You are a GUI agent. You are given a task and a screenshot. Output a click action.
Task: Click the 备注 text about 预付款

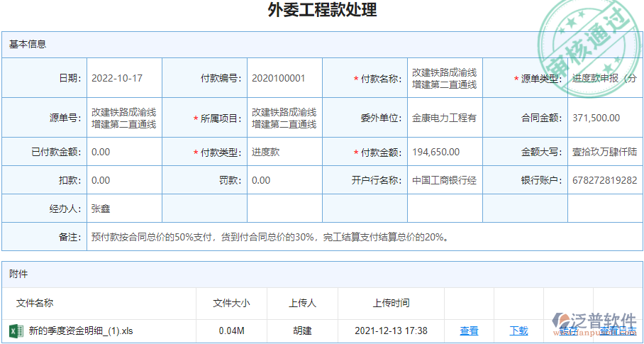click(x=270, y=237)
